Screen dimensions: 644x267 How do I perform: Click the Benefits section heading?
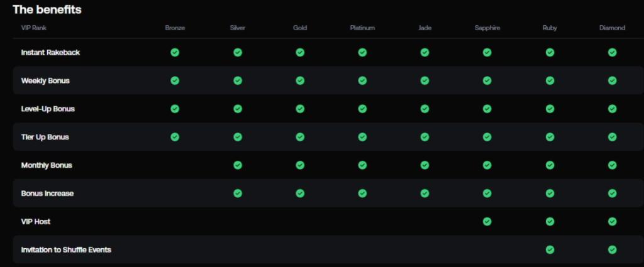(47, 9)
